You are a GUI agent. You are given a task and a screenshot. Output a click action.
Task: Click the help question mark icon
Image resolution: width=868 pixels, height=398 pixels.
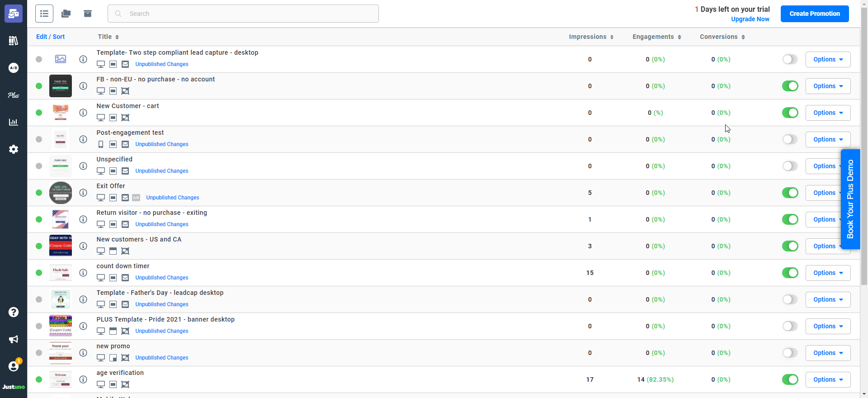point(14,312)
